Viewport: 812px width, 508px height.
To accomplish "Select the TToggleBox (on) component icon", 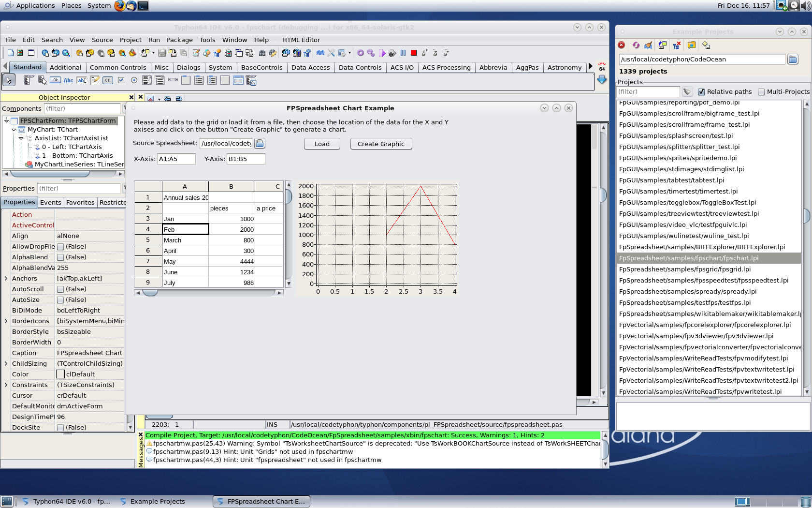I will pos(108,80).
